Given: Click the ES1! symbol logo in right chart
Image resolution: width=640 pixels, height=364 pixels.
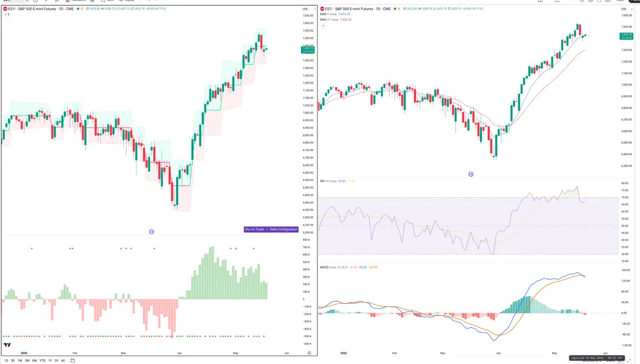Looking at the screenshot, I should tap(323, 9).
